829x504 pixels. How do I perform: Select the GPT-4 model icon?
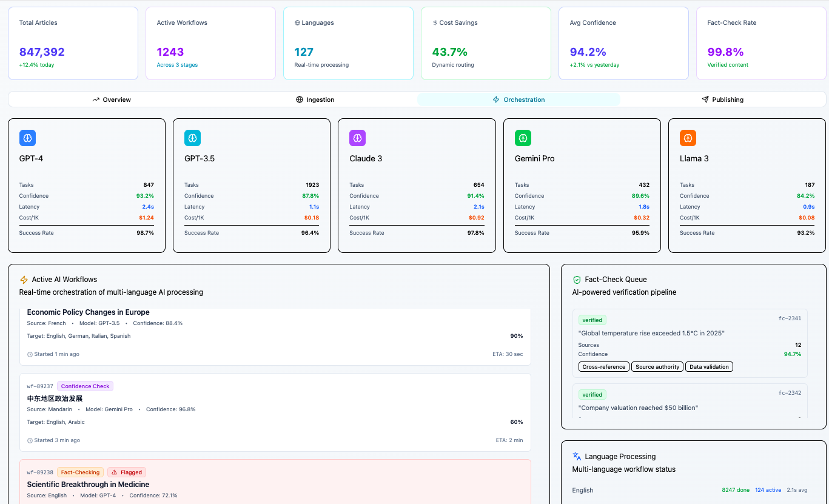click(27, 138)
